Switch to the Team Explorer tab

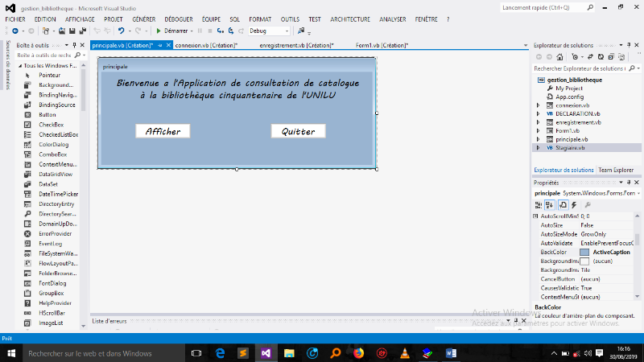click(x=616, y=170)
